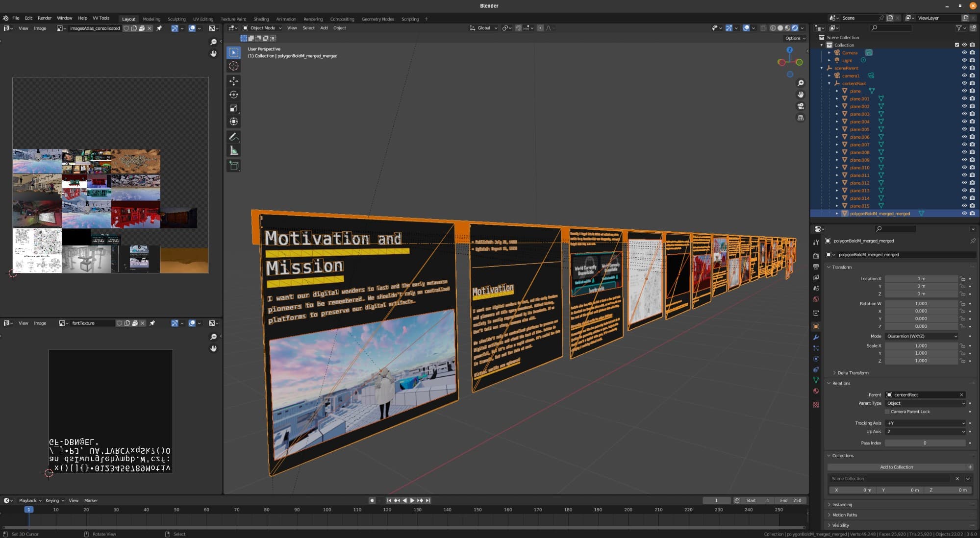This screenshot has height=538, width=980.
Task: Select the Annotate pencil tool
Action: pyautogui.click(x=234, y=137)
